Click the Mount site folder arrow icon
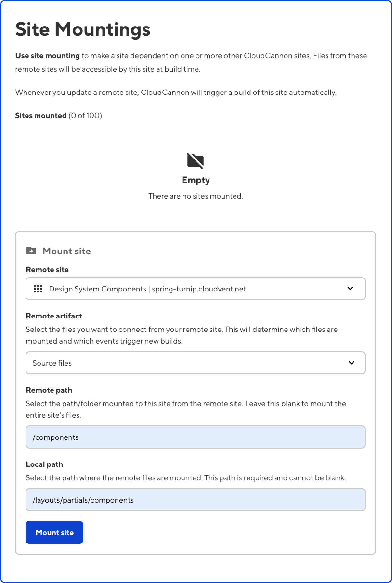392x583 pixels. tap(31, 250)
